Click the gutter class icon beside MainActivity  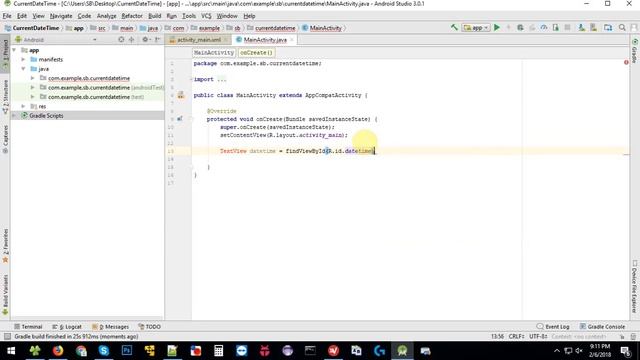[x=181, y=95]
